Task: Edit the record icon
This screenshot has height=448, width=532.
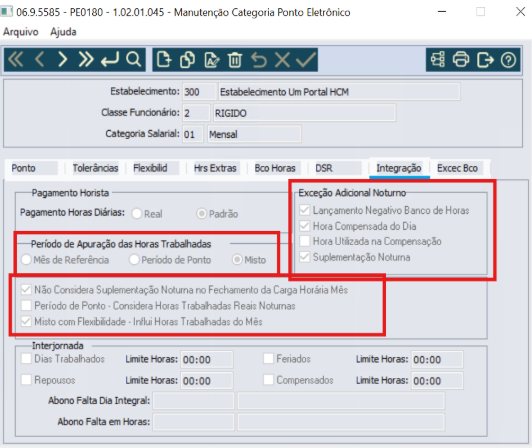Action: pos(211,60)
